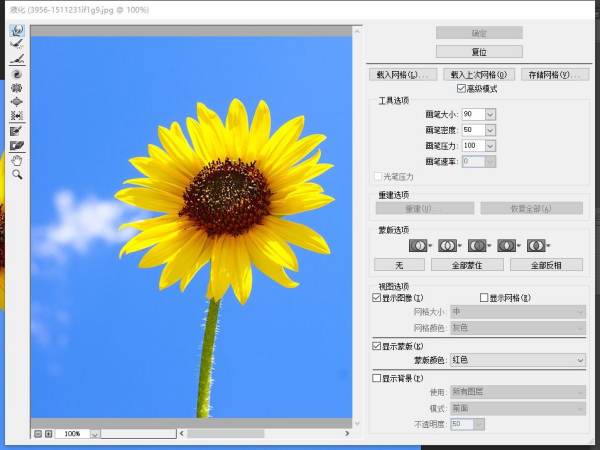600x450 pixels.
Task: Select the Reconstruct tool
Action: coord(16,44)
